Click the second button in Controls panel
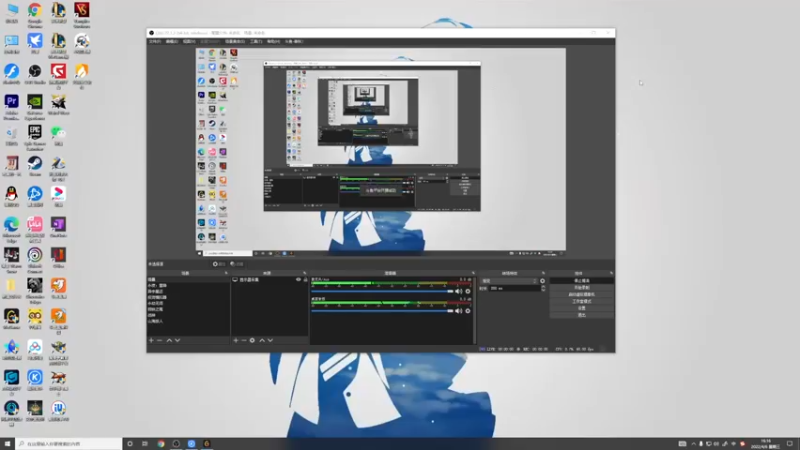Screen dimensions: 800x450 582,287
